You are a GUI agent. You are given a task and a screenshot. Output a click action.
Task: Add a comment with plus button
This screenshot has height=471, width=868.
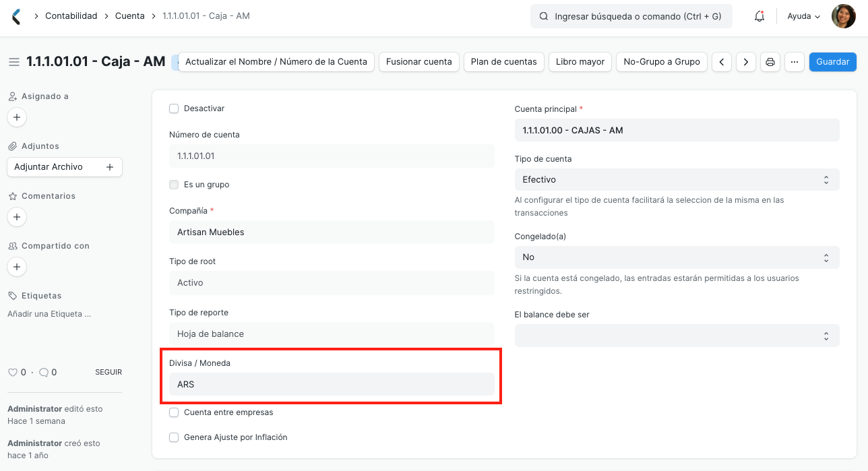[17, 217]
